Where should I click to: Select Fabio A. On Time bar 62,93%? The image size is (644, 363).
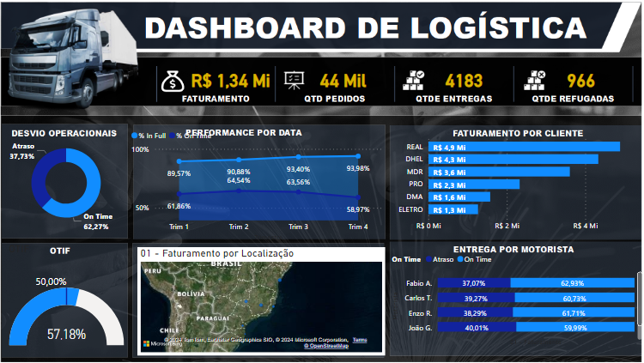573,282
